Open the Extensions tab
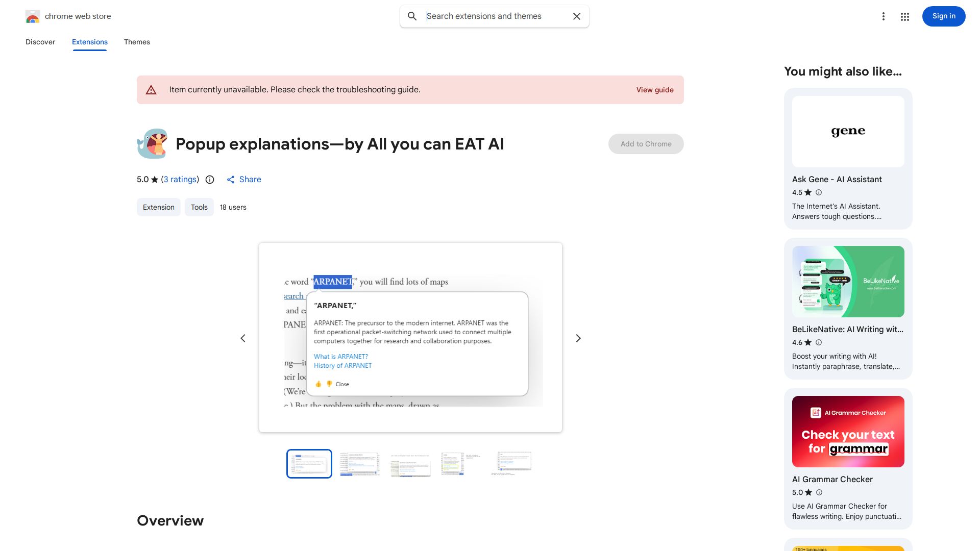This screenshot has height=551, width=980. [x=90, y=42]
